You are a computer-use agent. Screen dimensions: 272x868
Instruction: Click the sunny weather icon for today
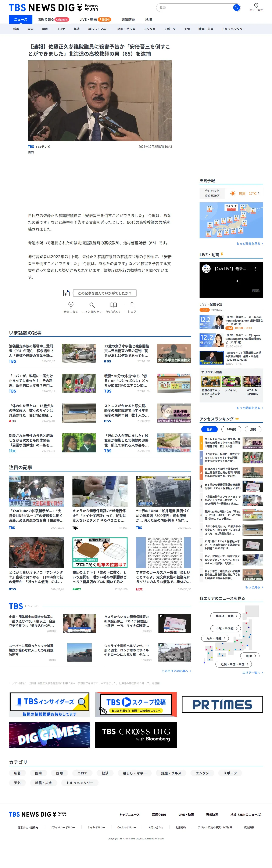[x=233, y=194]
